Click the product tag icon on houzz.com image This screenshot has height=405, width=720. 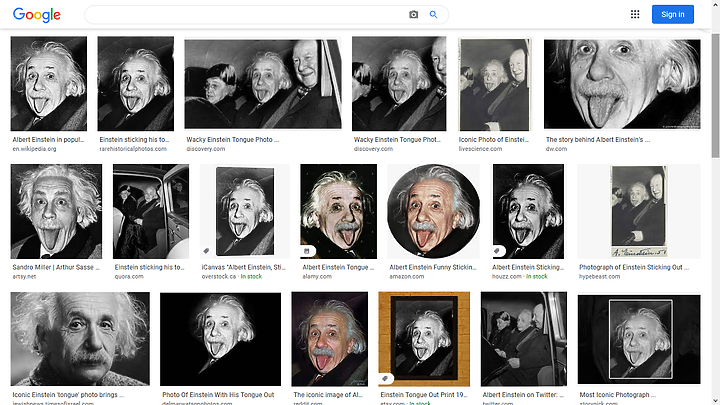click(x=498, y=251)
